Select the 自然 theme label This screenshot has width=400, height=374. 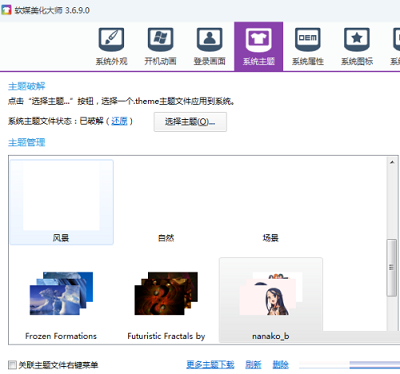(166, 238)
